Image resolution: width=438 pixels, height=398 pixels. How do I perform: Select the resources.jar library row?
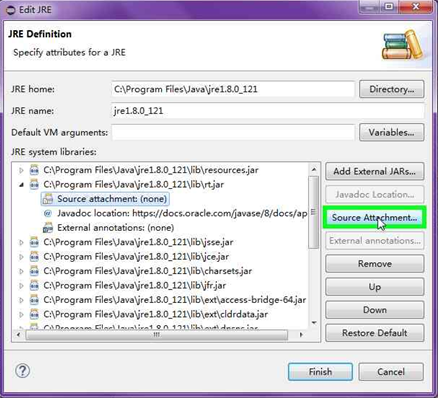tap(151, 170)
